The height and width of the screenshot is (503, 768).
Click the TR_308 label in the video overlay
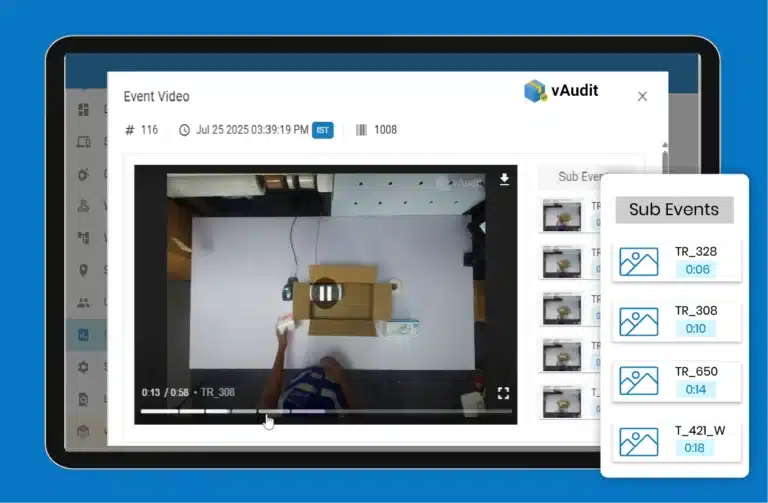[217, 392]
